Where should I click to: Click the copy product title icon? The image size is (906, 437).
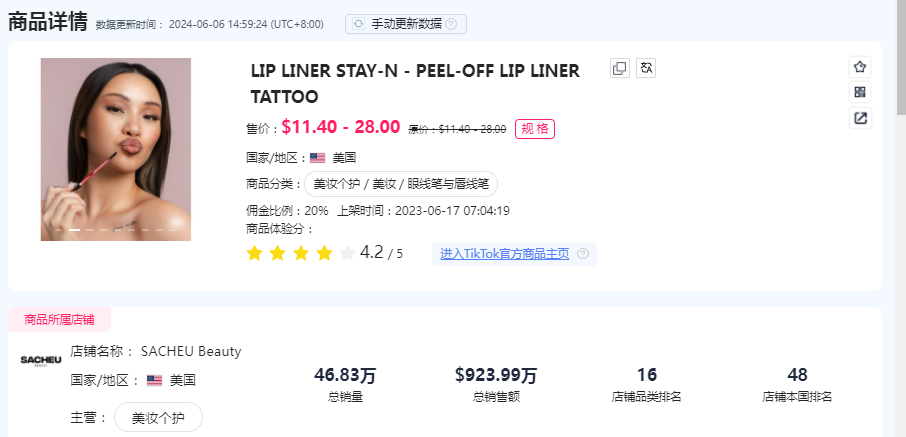pyautogui.click(x=619, y=68)
